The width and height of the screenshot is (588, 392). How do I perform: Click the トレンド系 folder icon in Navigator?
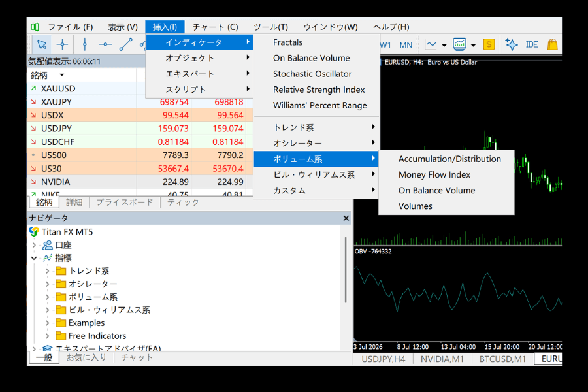pyautogui.click(x=61, y=271)
